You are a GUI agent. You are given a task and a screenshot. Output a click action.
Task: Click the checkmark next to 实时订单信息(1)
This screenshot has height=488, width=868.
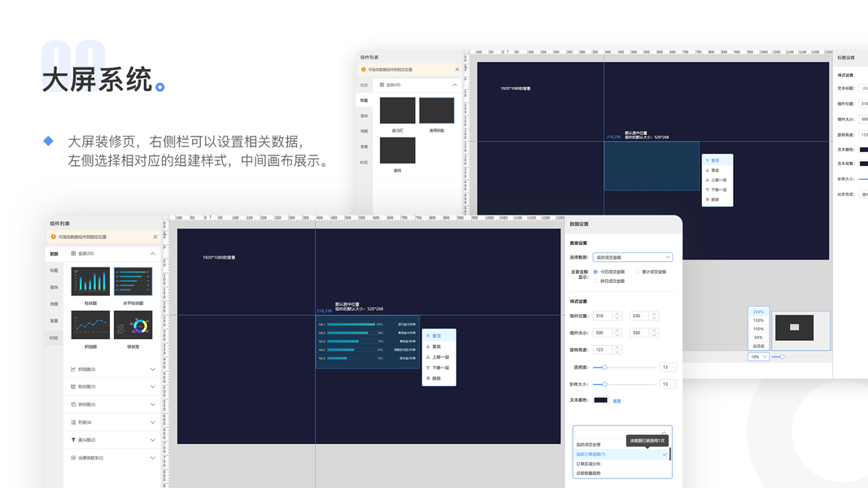(x=665, y=455)
